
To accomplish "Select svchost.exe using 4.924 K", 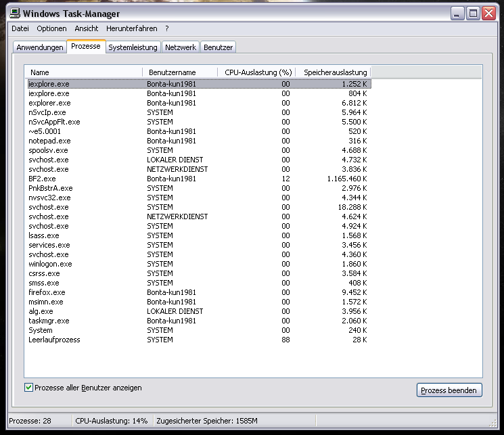I will (x=200, y=227).
